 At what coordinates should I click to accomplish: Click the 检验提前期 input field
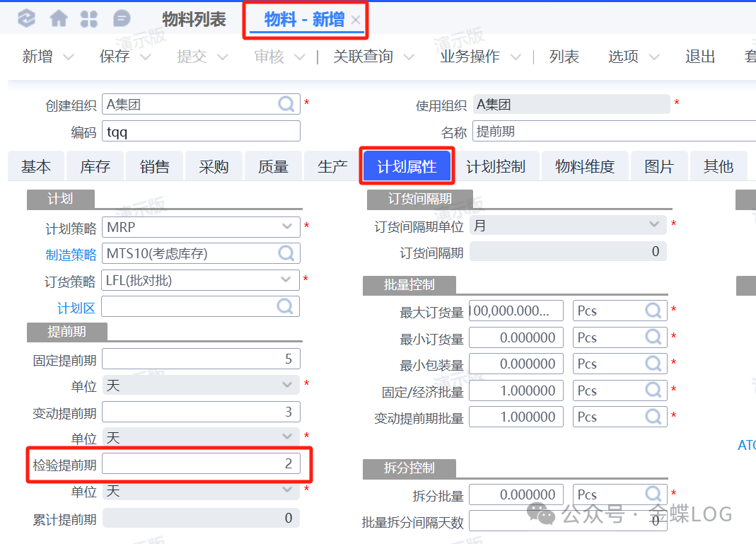201,464
